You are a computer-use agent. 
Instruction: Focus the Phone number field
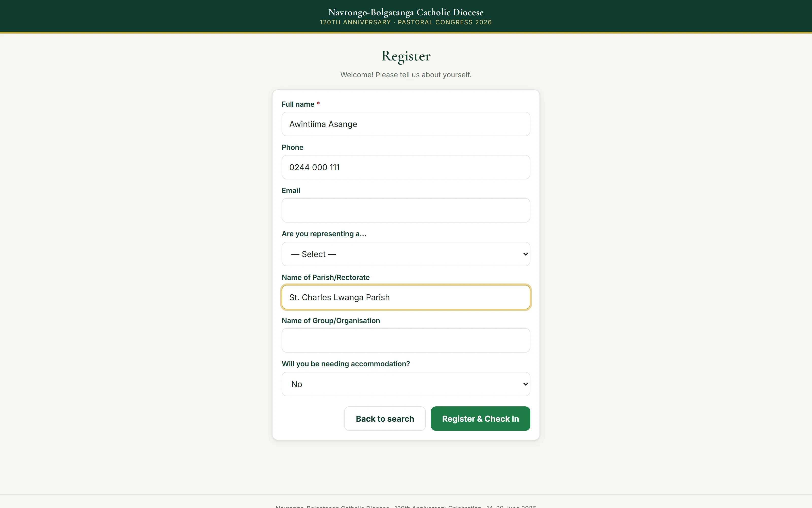[406, 167]
